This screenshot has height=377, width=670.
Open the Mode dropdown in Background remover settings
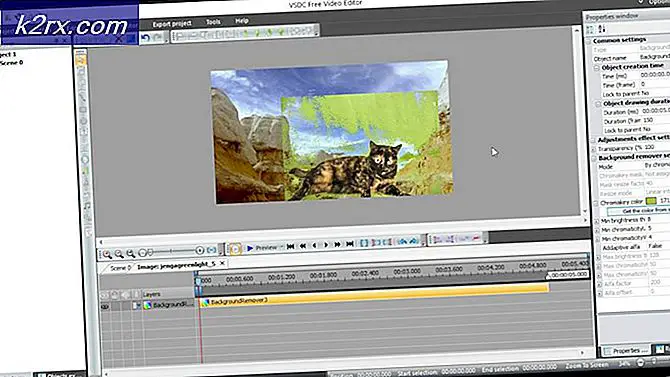pyautogui.click(x=657, y=165)
